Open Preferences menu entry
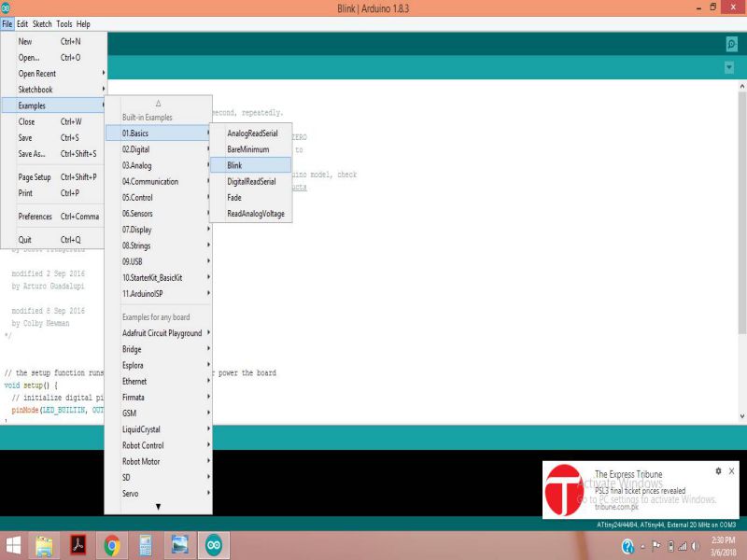747x560 pixels. [x=54, y=217]
